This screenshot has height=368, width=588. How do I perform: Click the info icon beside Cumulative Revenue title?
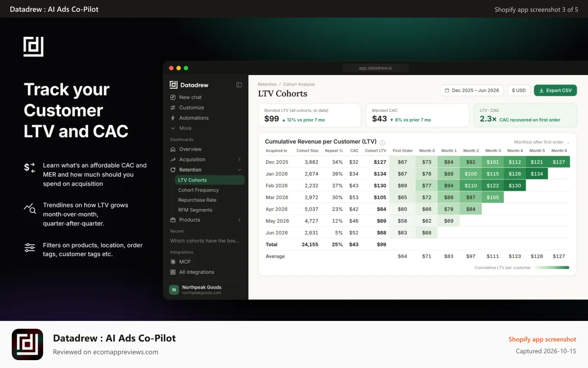pos(382,142)
